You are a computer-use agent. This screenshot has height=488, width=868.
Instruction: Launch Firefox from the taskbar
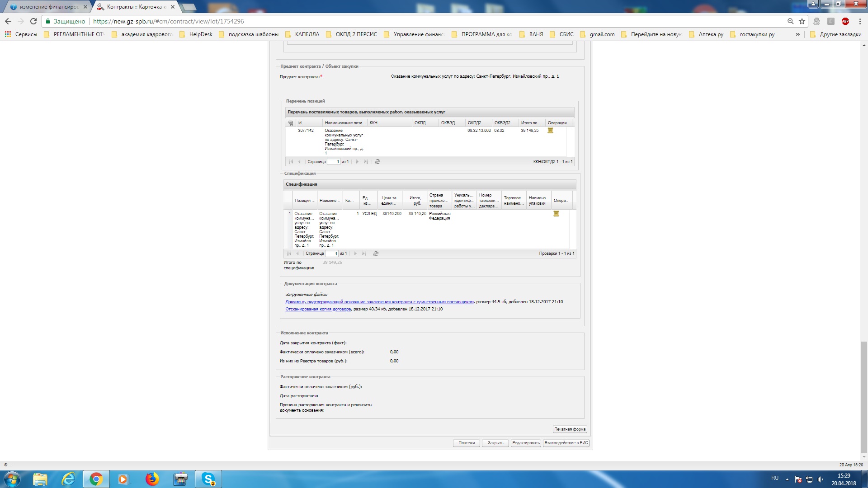coord(152,479)
